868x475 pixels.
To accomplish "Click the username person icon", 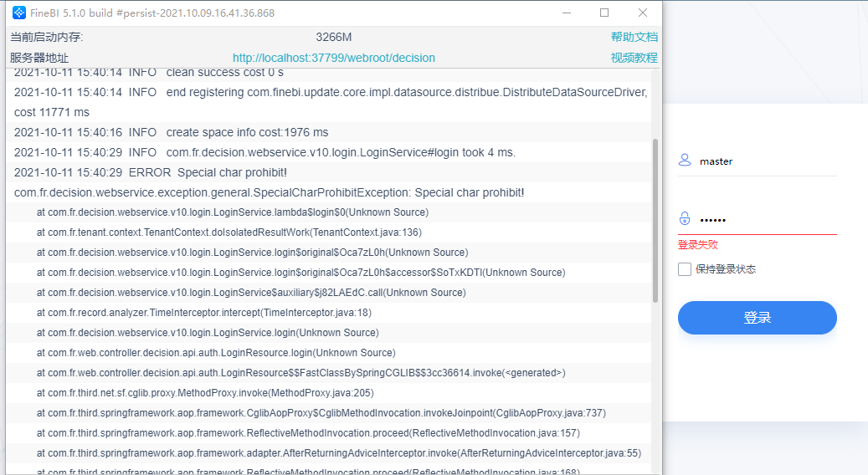I will [685, 161].
